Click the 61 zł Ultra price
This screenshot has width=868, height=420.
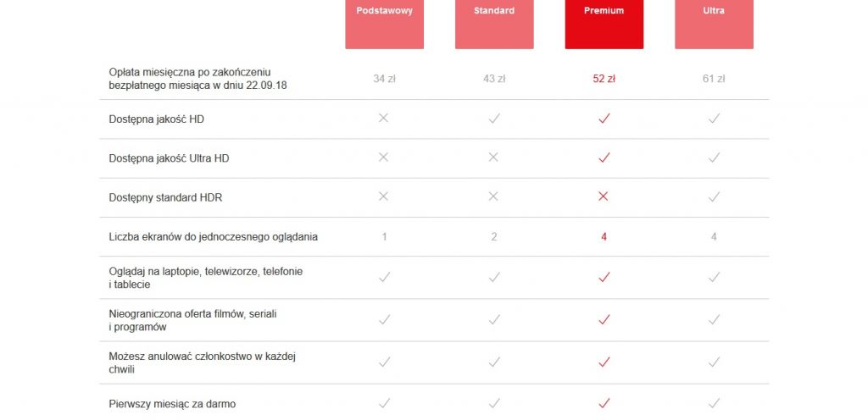pos(714,79)
